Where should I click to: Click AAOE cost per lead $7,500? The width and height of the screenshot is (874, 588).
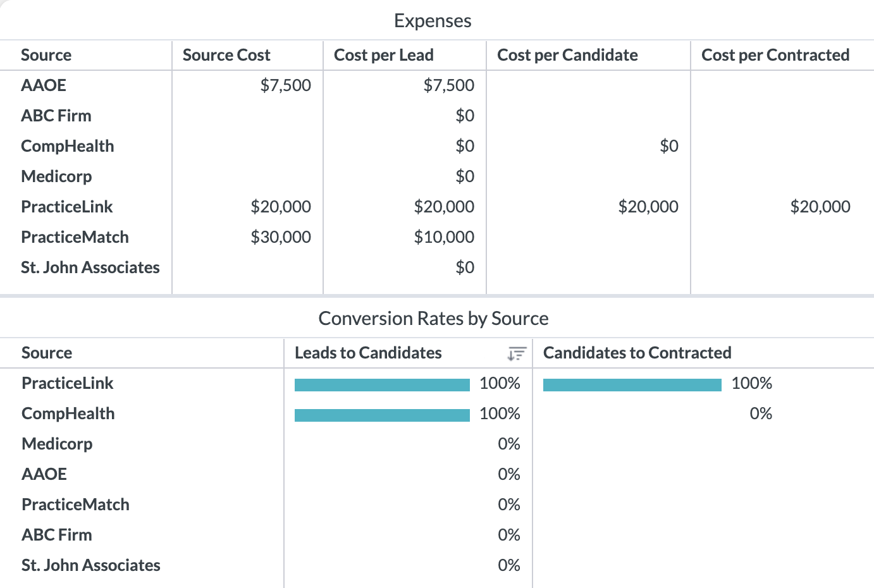[449, 85]
